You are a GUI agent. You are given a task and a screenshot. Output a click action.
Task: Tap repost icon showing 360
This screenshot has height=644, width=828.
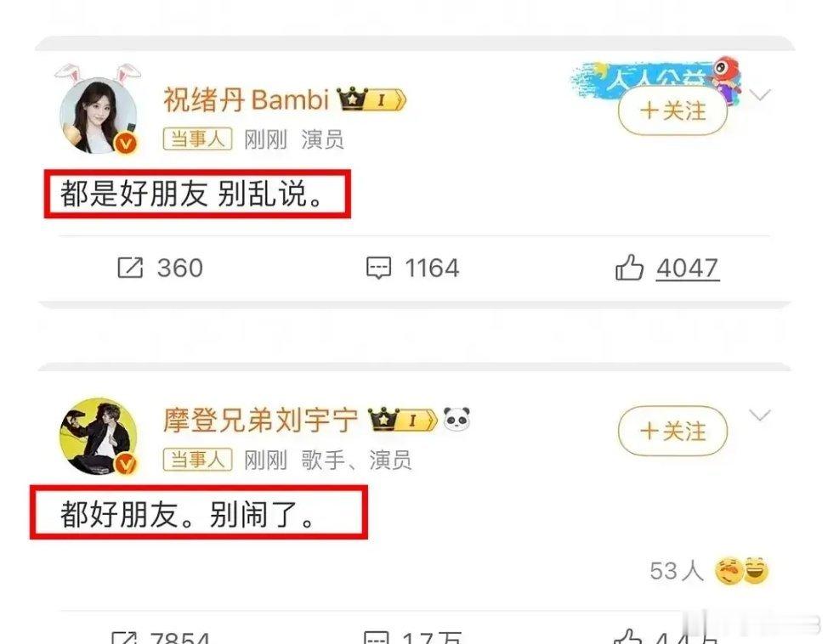click(x=130, y=268)
